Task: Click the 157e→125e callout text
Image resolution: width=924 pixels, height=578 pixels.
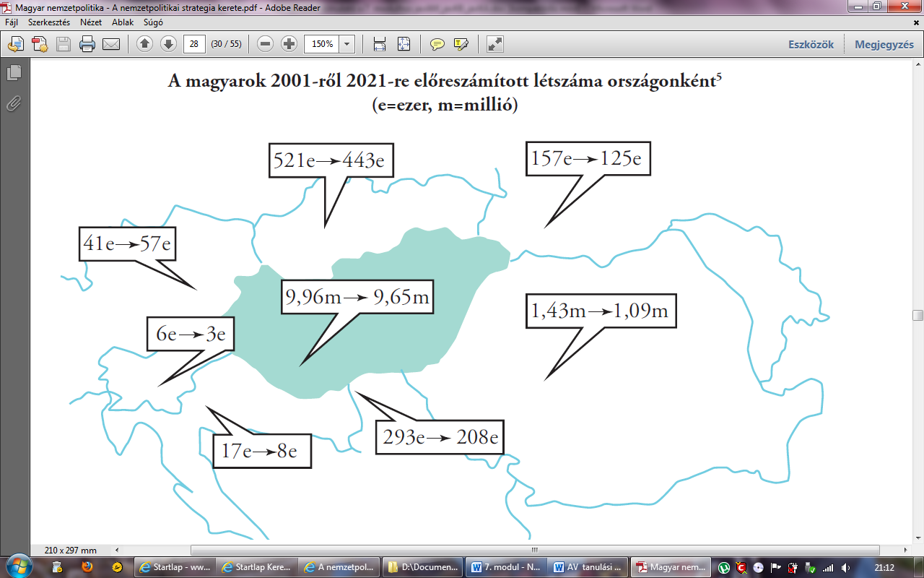Action: [x=586, y=157]
